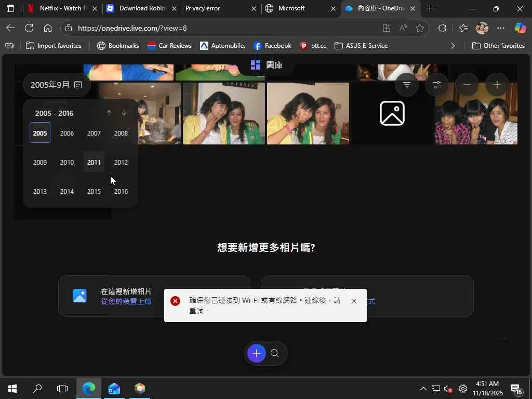Open browser extensions puzzle icon
532x399 pixels.
pyautogui.click(x=442, y=28)
